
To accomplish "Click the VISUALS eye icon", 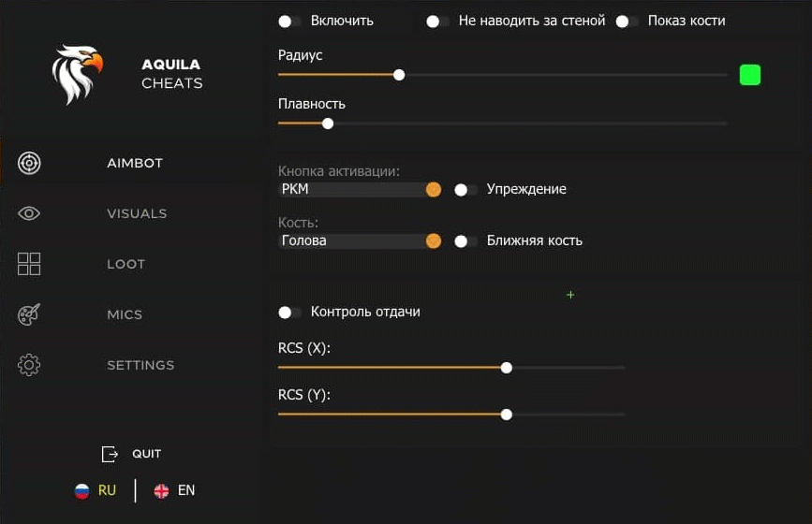I will (29, 213).
